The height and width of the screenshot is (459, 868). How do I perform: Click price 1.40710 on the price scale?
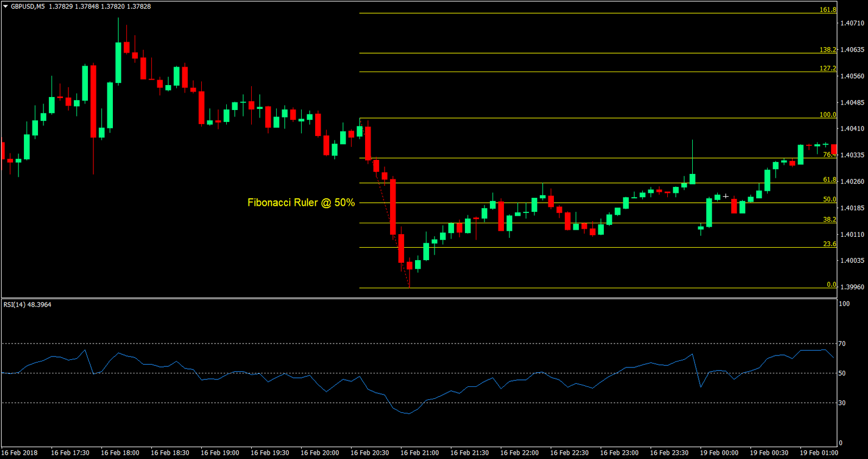click(852, 23)
